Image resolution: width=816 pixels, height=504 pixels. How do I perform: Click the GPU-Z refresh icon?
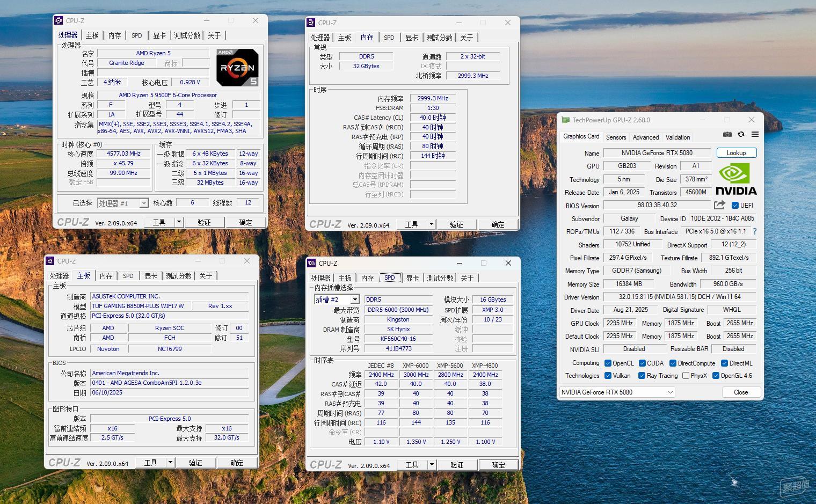click(x=741, y=134)
